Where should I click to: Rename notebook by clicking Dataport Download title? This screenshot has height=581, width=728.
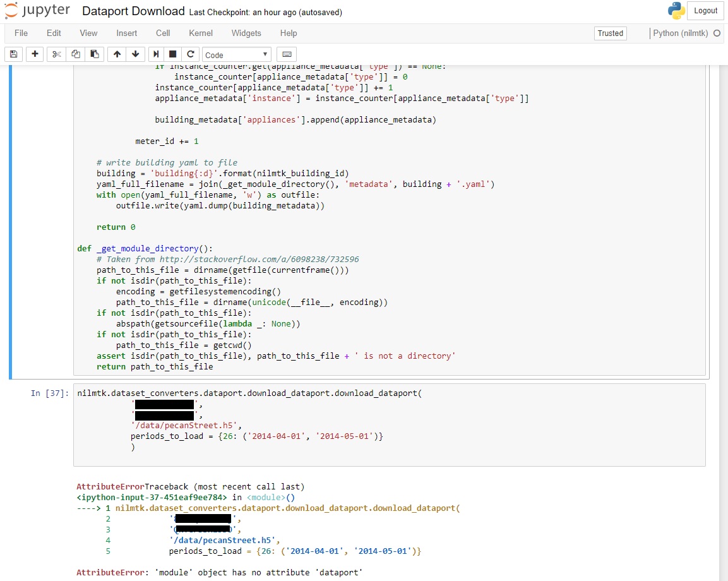pyautogui.click(x=133, y=11)
